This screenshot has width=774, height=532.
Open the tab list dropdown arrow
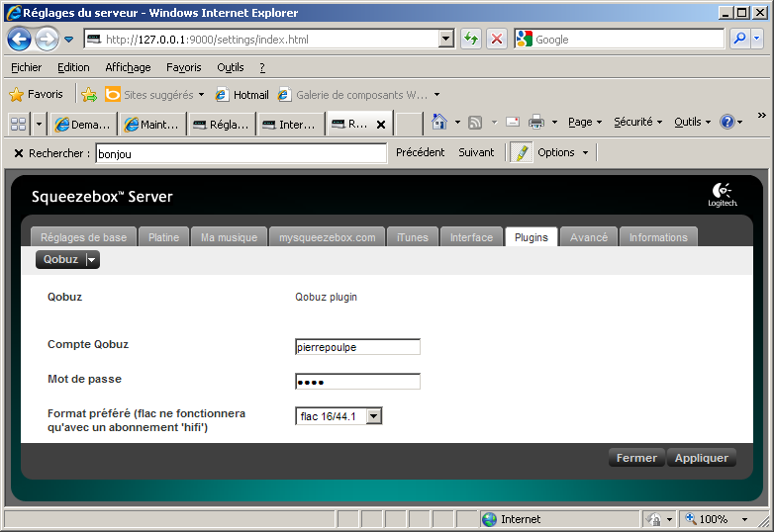(39, 124)
